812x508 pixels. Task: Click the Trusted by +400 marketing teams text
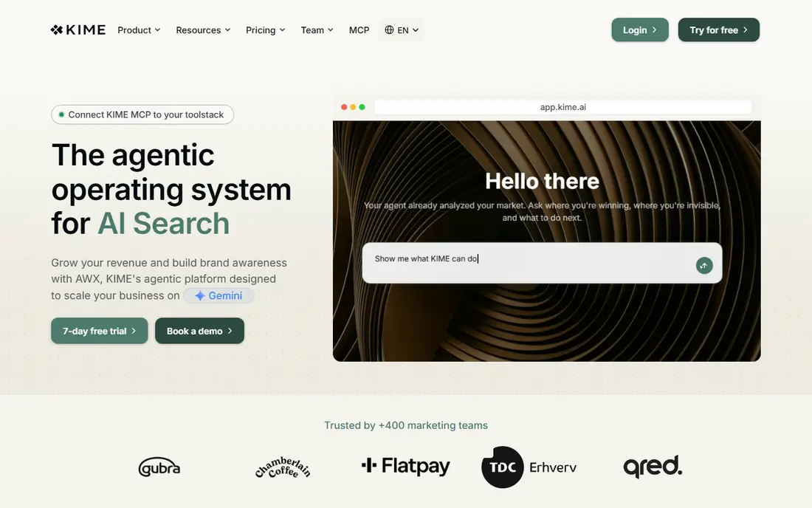click(x=406, y=425)
